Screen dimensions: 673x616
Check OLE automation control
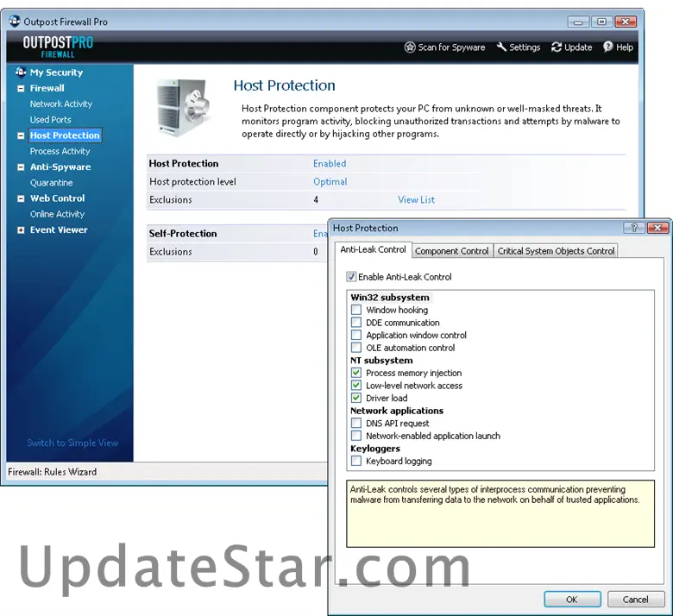[356, 348]
